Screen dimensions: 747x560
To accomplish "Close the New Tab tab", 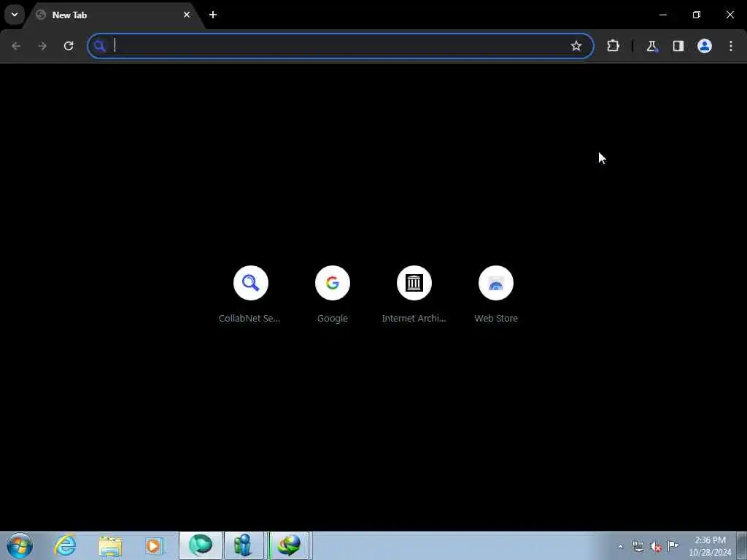I will point(187,15).
